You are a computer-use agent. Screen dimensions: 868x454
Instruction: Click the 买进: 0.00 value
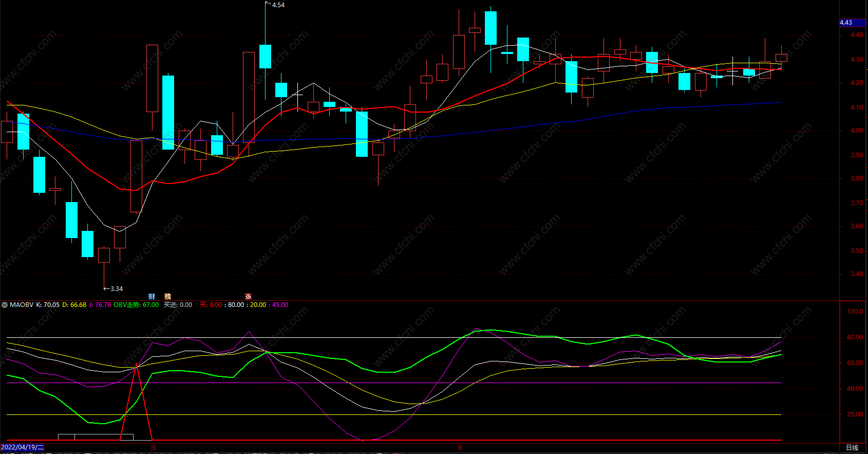coord(178,305)
